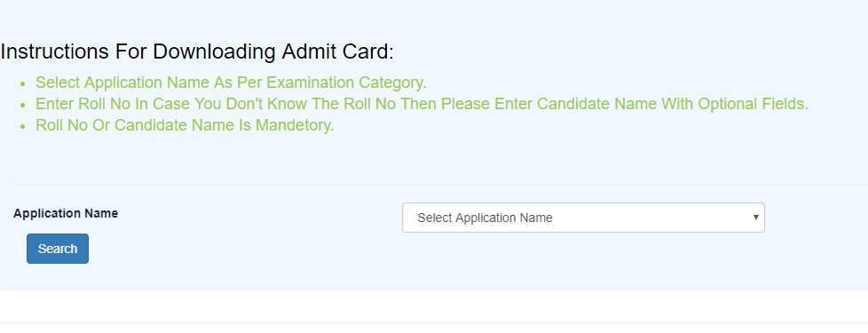Click the bullet before Roll No Or Candidate instruction
868x333 pixels.
click(x=23, y=126)
